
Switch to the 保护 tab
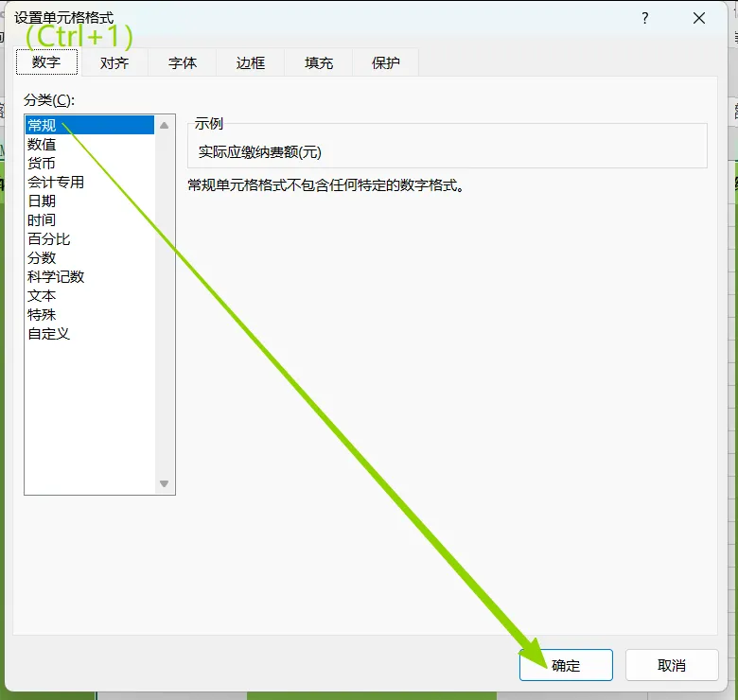coord(386,62)
